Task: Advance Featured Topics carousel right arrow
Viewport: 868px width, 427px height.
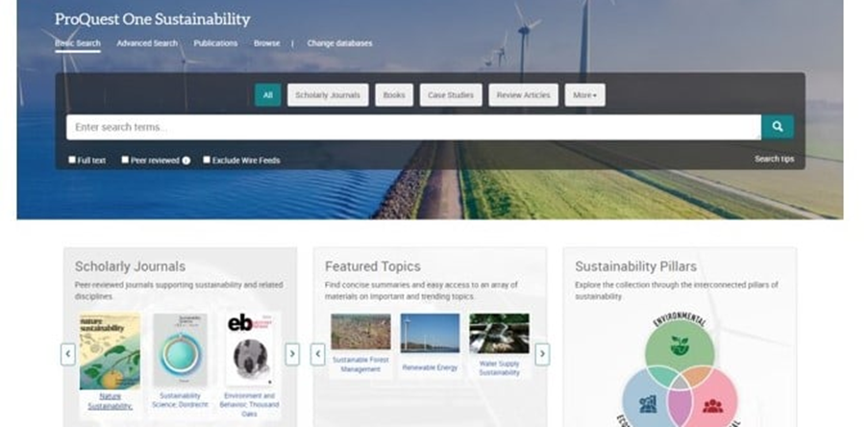Action: (542, 354)
